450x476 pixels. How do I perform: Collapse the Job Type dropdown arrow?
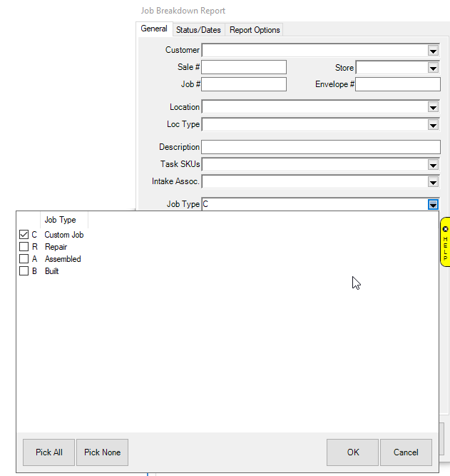pyautogui.click(x=433, y=205)
